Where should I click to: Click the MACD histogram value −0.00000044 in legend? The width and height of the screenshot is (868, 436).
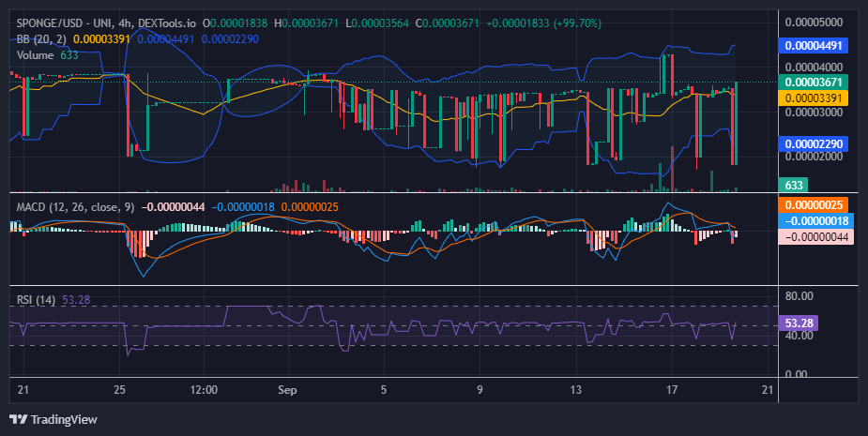174,207
